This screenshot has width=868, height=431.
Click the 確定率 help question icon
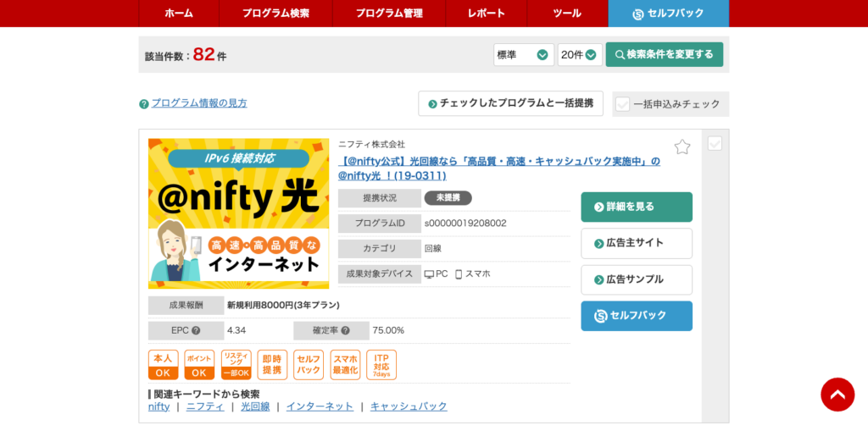(346, 331)
